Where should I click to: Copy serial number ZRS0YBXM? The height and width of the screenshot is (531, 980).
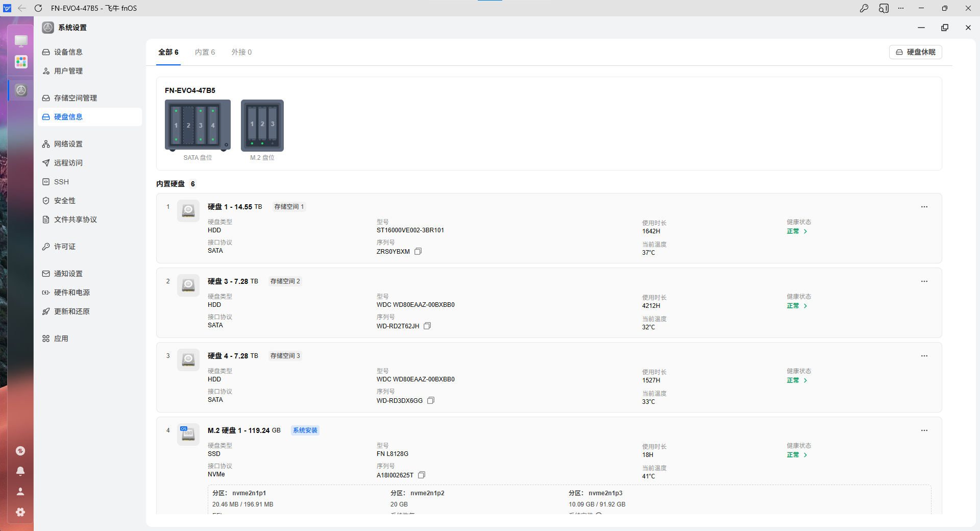pyautogui.click(x=418, y=251)
